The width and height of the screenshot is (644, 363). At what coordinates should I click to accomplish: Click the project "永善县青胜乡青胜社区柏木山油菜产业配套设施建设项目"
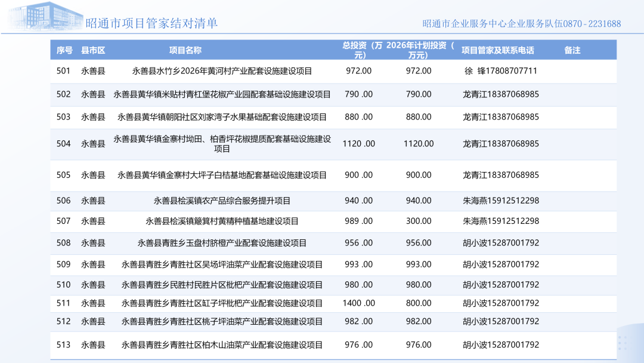(222, 345)
